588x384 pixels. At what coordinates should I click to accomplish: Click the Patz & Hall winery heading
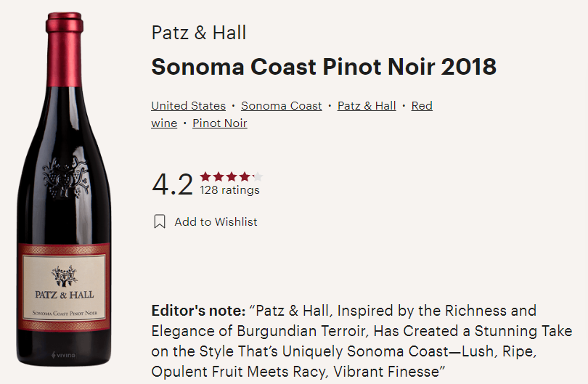[198, 33]
